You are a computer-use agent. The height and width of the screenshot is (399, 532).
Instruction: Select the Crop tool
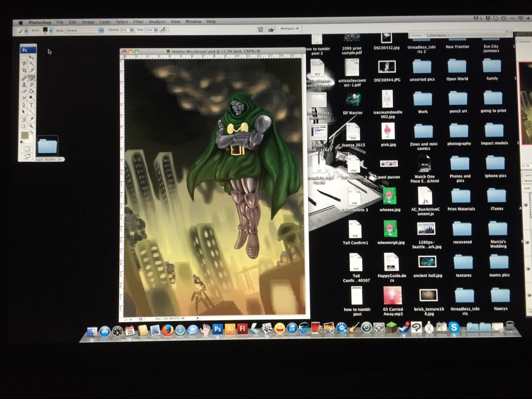coord(25,71)
